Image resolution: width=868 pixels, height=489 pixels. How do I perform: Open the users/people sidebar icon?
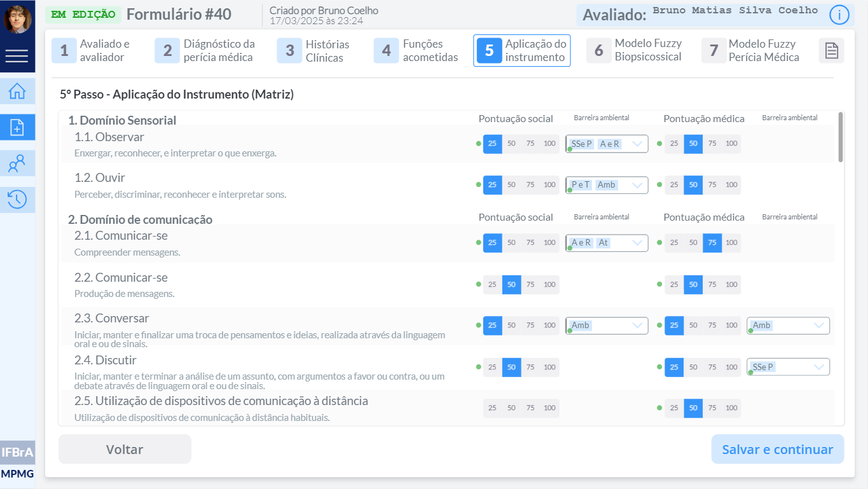(17, 163)
